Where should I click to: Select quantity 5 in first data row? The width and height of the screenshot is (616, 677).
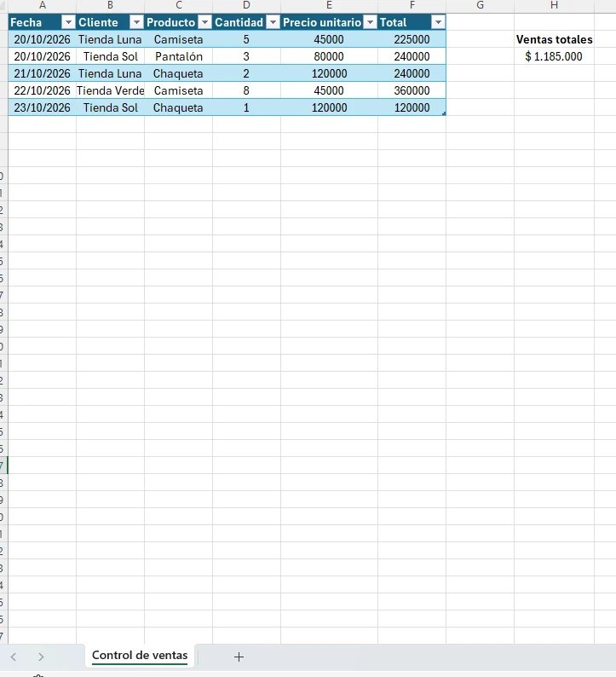(x=247, y=39)
